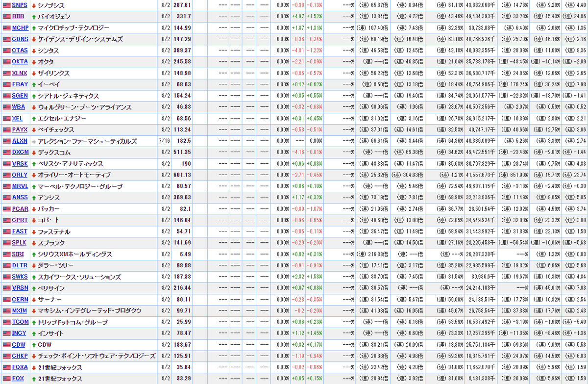Viewport: 588px width, 384px height.
Task: Click the price 389.37 for シンタス
Action: click(x=182, y=51)
